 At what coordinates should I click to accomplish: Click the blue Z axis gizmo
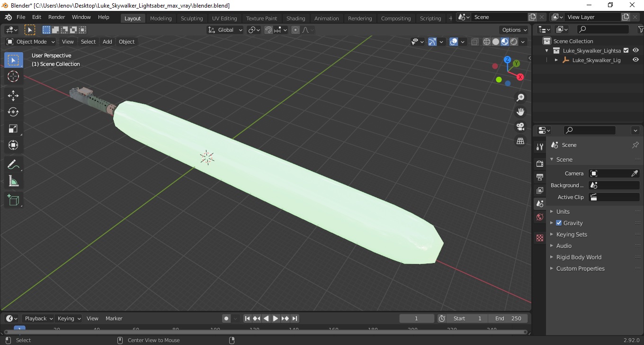(507, 60)
